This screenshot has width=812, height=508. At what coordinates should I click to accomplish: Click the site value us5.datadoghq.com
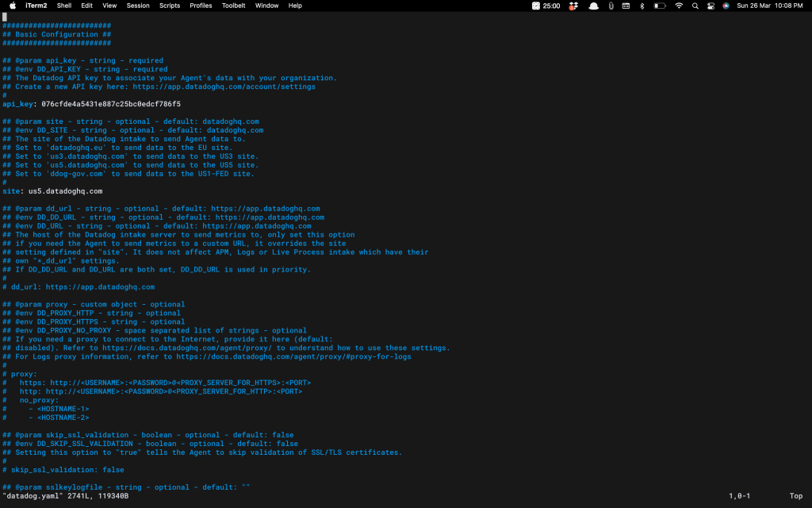pos(65,191)
